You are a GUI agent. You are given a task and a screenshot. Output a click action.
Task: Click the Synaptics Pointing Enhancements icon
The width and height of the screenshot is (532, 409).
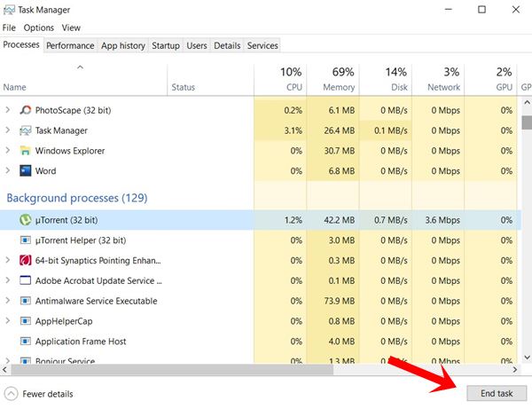26,260
